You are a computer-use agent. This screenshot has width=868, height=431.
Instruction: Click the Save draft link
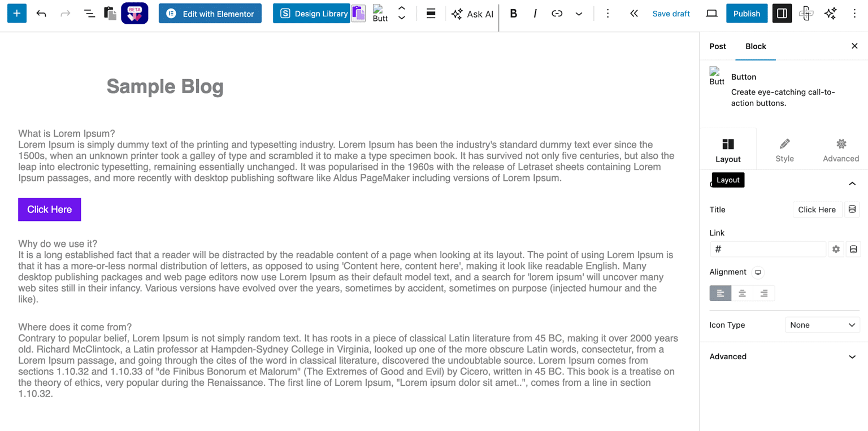pyautogui.click(x=671, y=13)
